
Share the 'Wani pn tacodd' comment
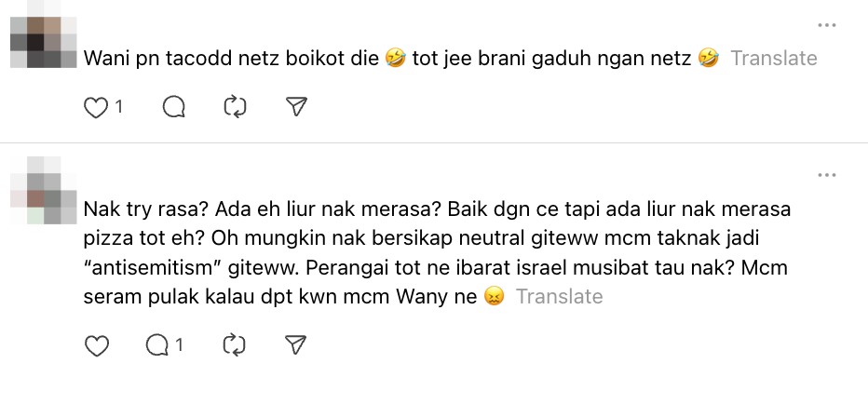point(296,108)
